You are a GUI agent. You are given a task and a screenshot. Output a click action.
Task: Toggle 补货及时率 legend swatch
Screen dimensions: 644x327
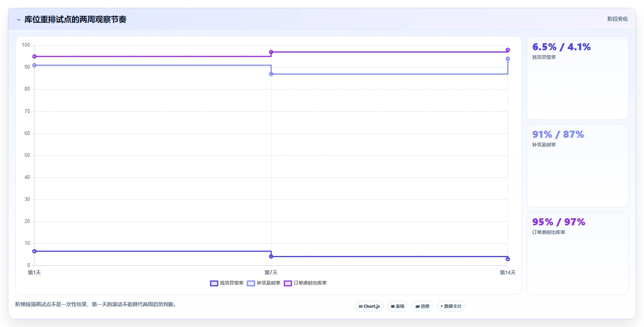[251, 283]
